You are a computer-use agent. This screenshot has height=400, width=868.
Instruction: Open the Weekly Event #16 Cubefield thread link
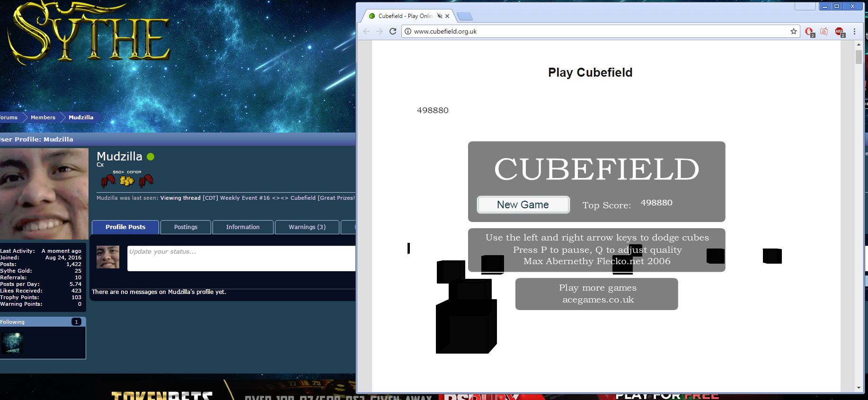coord(279,198)
